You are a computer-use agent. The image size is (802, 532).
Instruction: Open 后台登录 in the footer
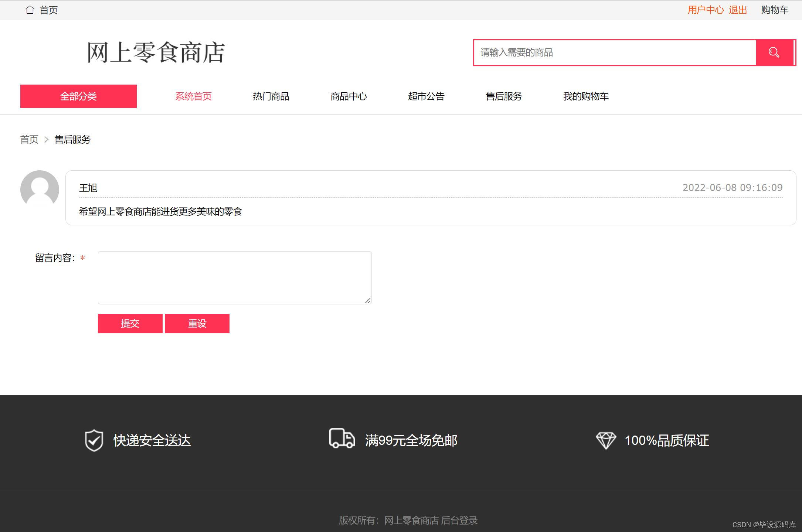pyautogui.click(x=460, y=520)
